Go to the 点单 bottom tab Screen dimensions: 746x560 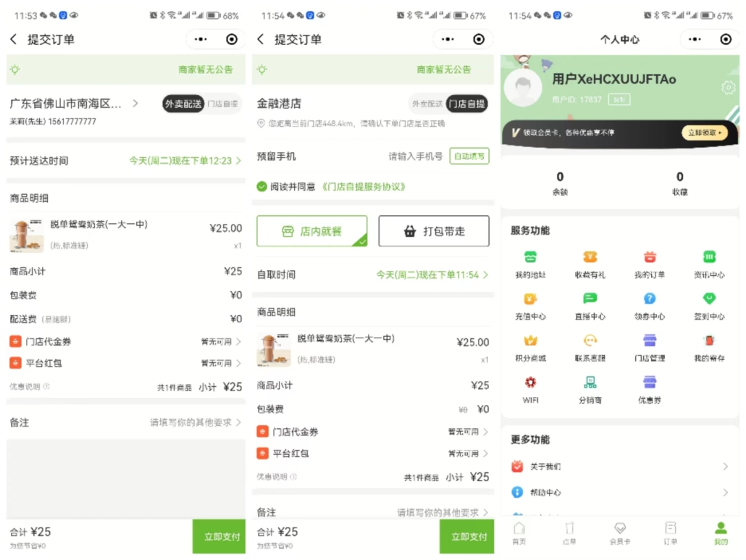click(x=569, y=532)
